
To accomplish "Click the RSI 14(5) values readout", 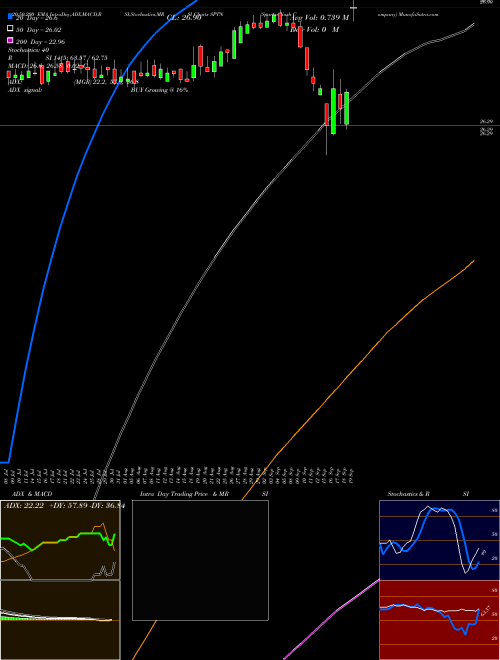I will [x=77, y=58].
